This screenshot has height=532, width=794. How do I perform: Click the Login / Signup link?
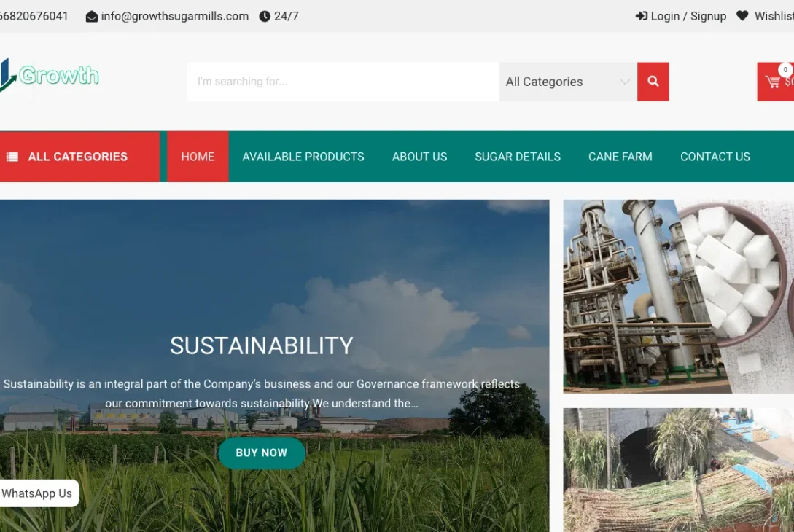pyautogui.click(x=688, y=15)
